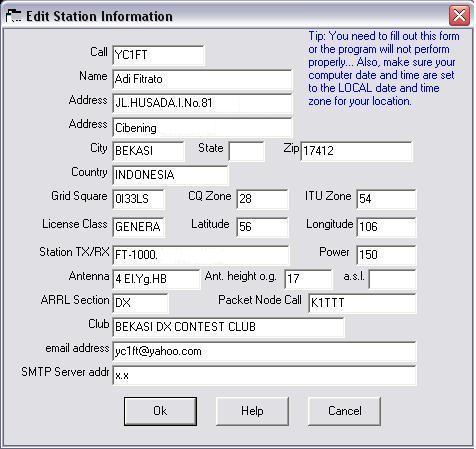This screenshot has width=476, height=449.
Task: Click the 'Country' label
Action: click(x=89, y=172)
